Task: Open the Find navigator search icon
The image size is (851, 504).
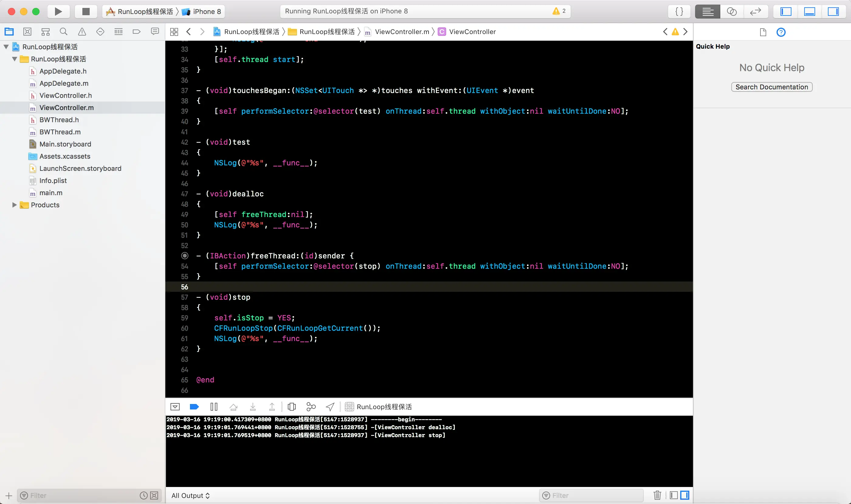Action: tap(64, 32)
